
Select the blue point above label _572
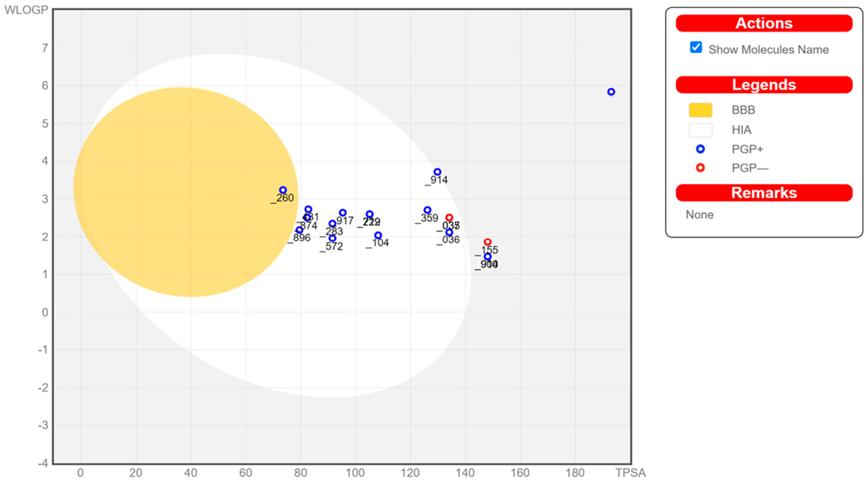pyautogui.click(x=333, y=238)
